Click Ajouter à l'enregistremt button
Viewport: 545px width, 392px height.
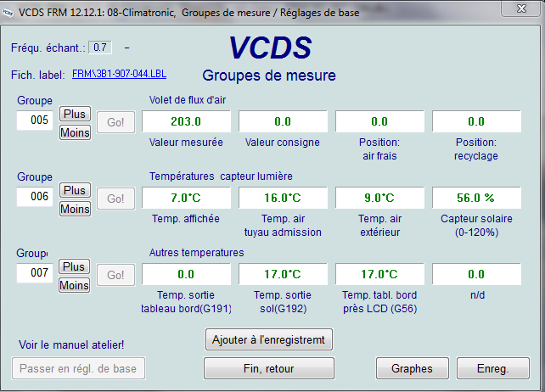268,339
